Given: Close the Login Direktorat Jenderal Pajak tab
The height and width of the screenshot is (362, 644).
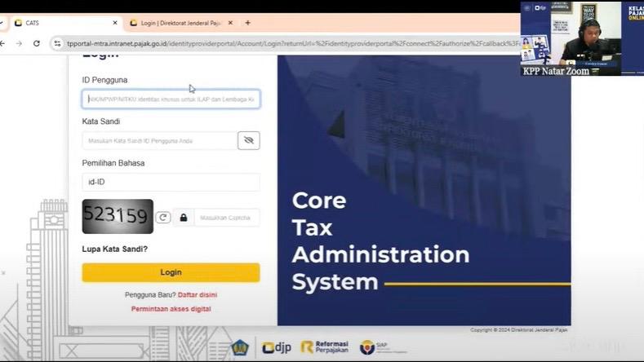Looking at the screenshot, I should [x=233, y=23].
